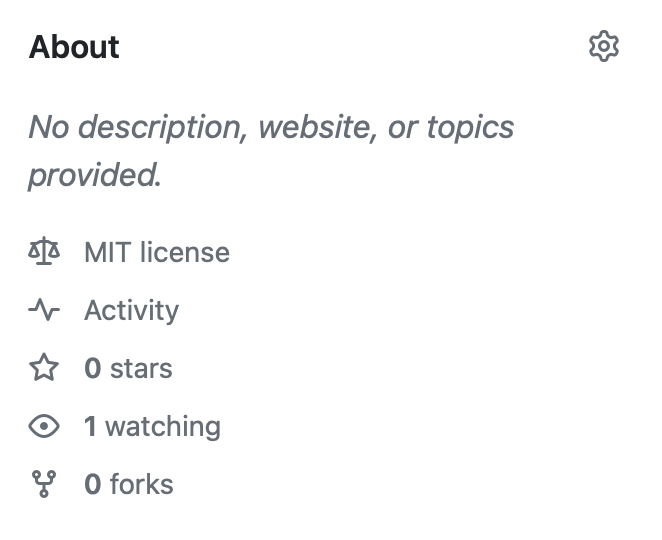Click the bold 0 beside stars

(x=93, y=368)
